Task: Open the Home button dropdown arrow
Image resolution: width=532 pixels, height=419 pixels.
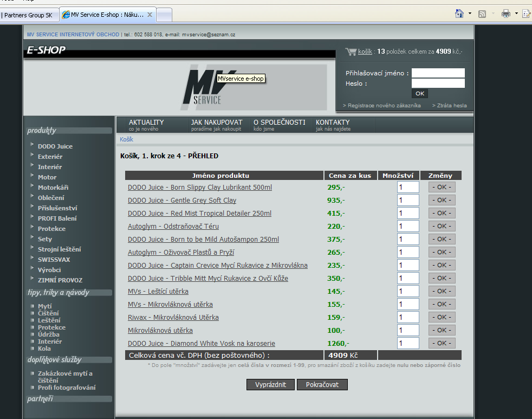Action: tap(470, 14)
